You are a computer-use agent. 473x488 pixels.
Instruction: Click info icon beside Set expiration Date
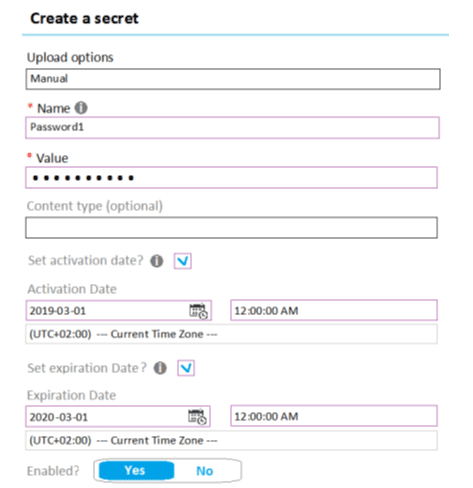click(160, 368)
